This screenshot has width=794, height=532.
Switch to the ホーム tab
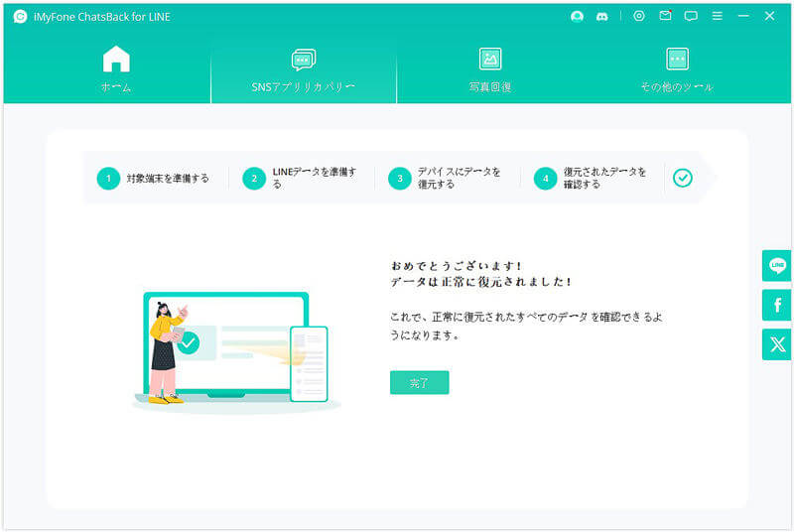tap(116, 68)
